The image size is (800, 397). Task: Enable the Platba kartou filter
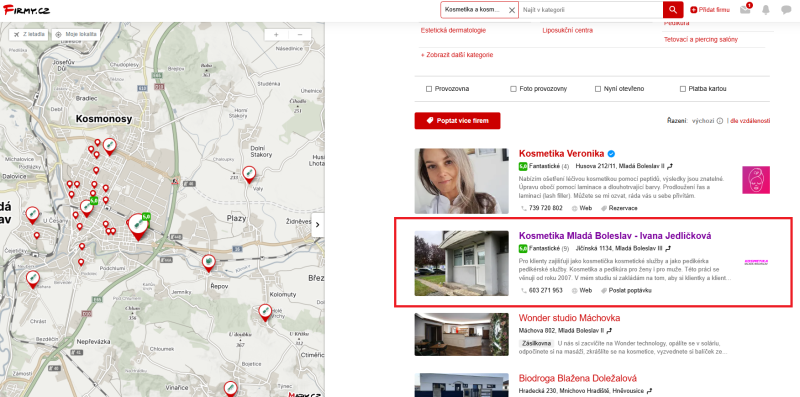click(x=683, y=89)
